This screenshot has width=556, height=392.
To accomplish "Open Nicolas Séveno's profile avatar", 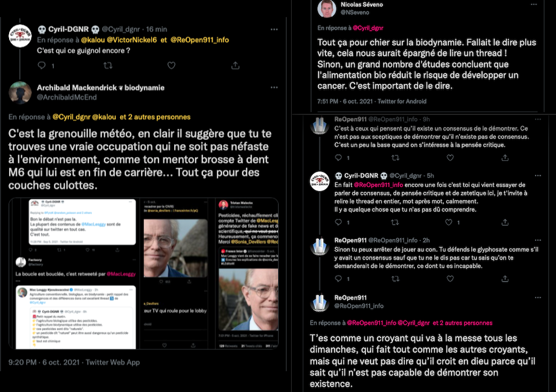I will pos(326,9).
